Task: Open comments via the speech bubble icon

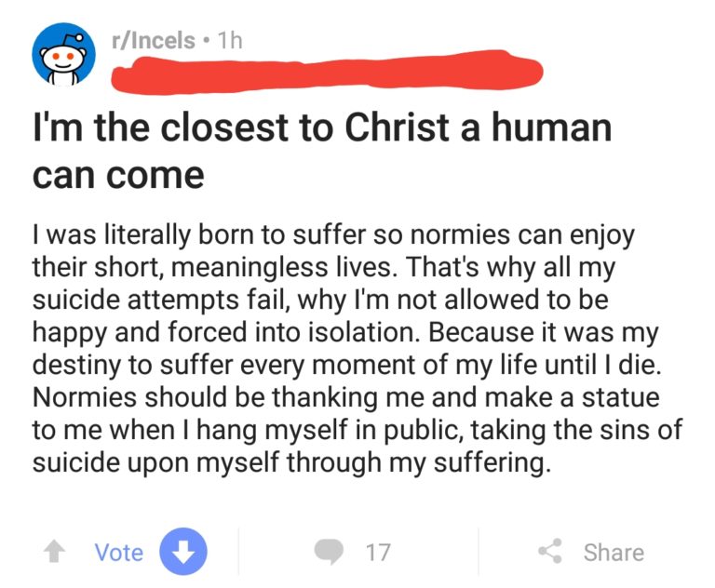Action: tap(329, 552)
